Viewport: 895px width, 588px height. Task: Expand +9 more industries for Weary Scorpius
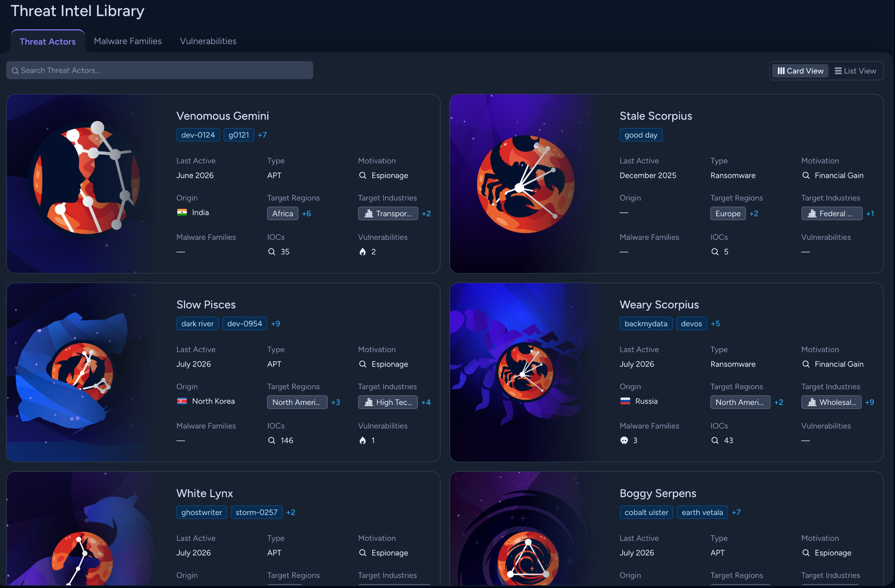click(870, 402)
